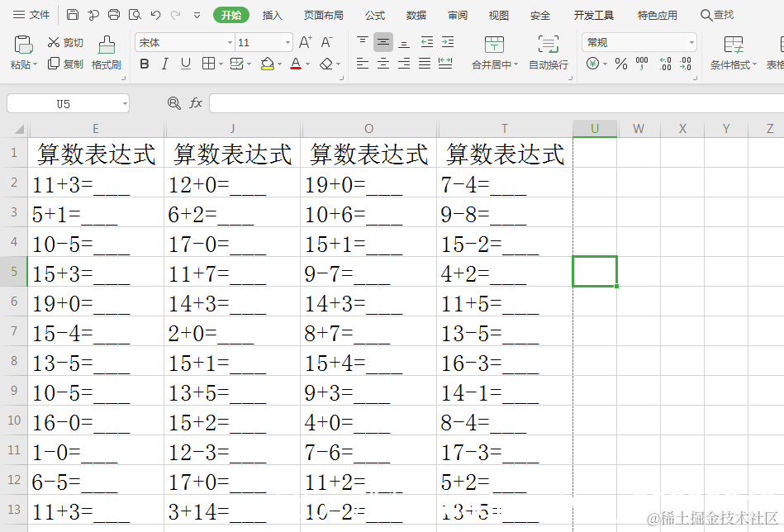784x532 pixels.
Task: Click Justify alignment icon
Action: (x=425, y=64)
